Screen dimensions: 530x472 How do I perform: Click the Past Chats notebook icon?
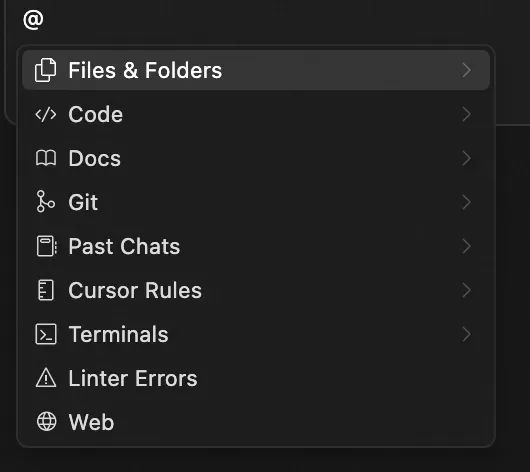tap(46, 246)
